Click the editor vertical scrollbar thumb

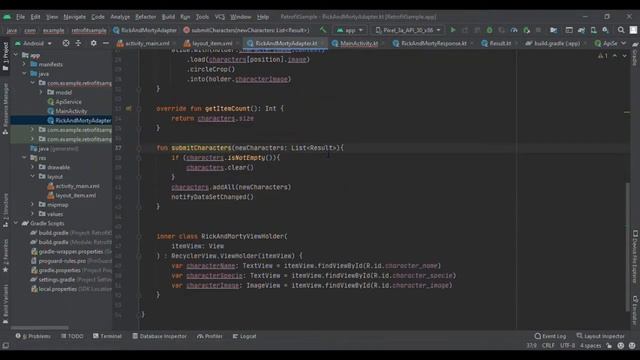627,247
